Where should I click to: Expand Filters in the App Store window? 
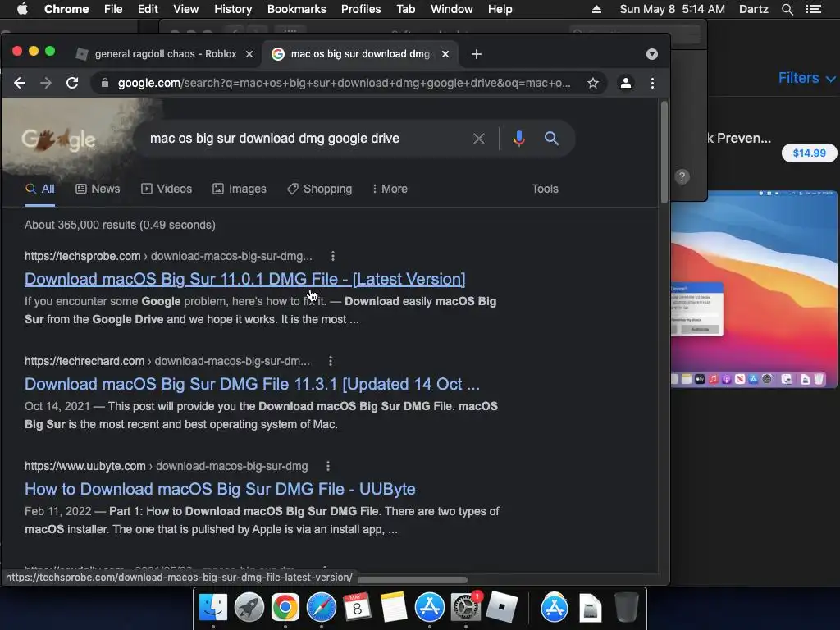click(x=806, y=78)
